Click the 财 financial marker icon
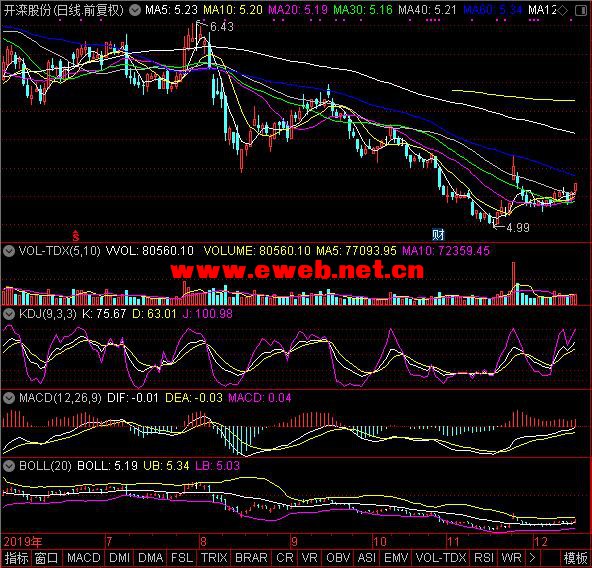Image resolution: width=592 pixels, height=568 pixels. 438,235
